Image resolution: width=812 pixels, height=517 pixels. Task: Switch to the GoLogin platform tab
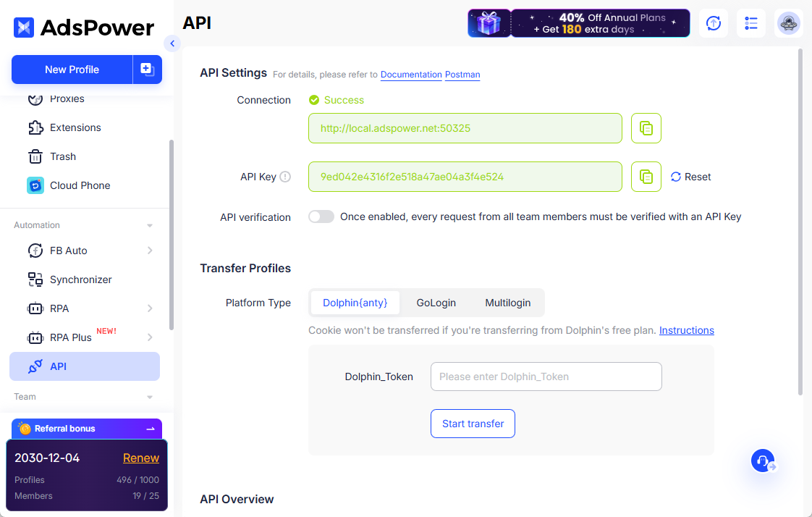tap(436, 303)
